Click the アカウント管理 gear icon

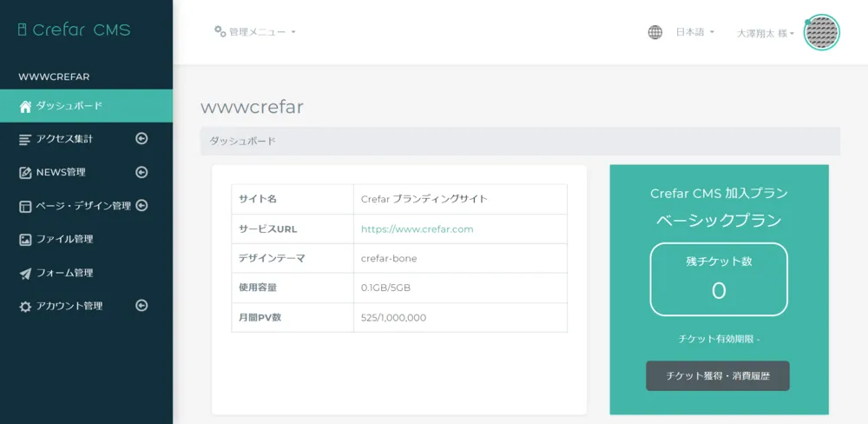tap(25, 307)
